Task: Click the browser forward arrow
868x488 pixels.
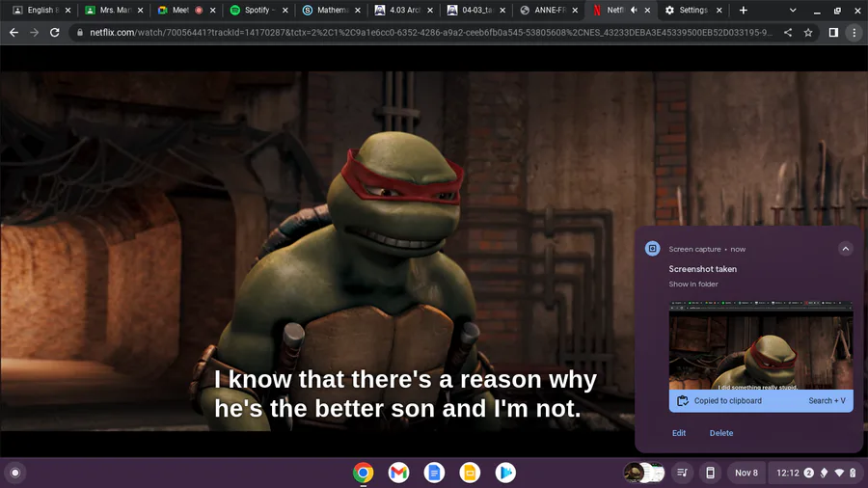Action: [35, 33]
